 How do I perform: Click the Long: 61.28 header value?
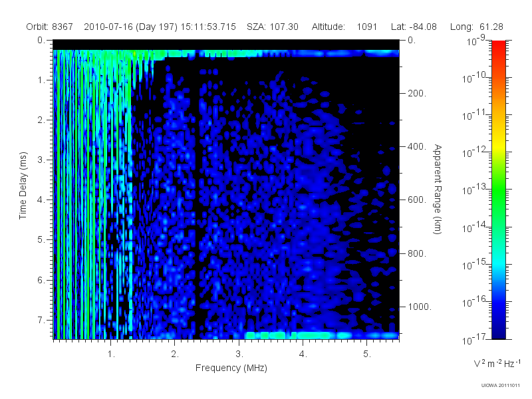476,27
